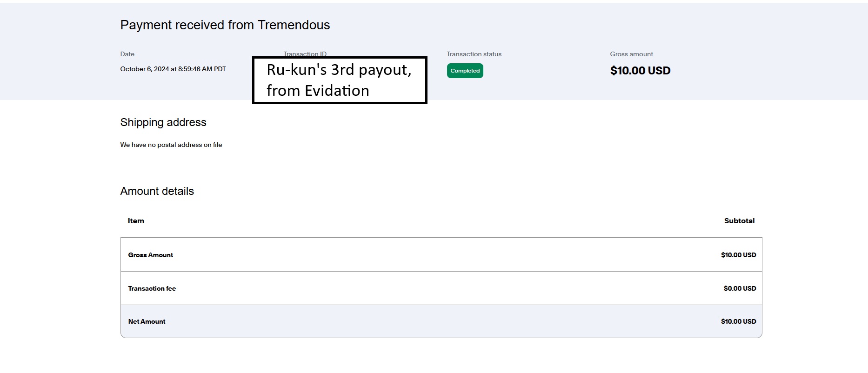Viewport: 868px width, 373px height.
Task: Click the "Payment received from Tremendous" heading
Action: click(225, 25)
